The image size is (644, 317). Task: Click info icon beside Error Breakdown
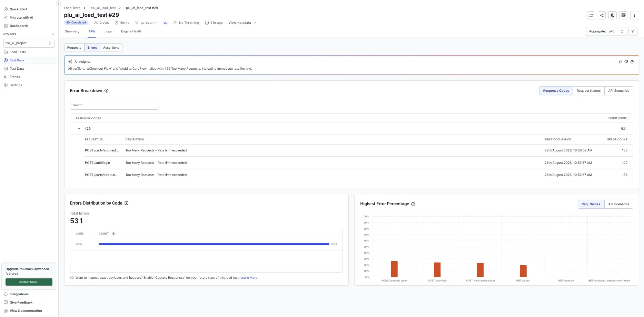click(107, 91)
